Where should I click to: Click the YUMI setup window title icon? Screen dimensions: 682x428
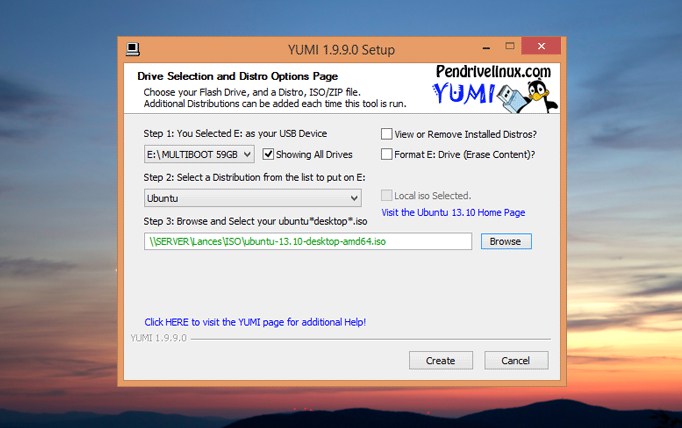point(133,49)
